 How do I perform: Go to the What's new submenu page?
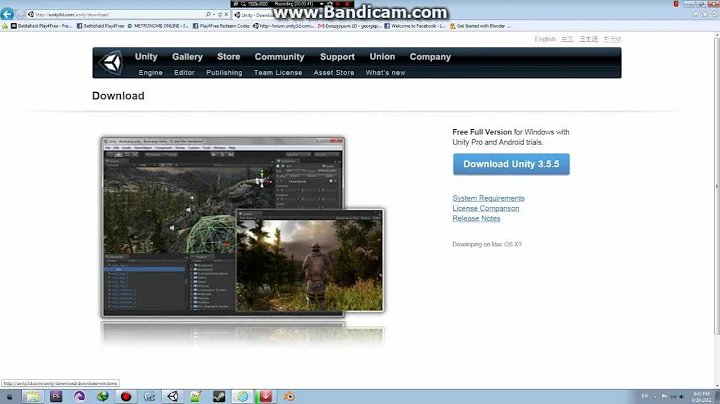point(385,73)
